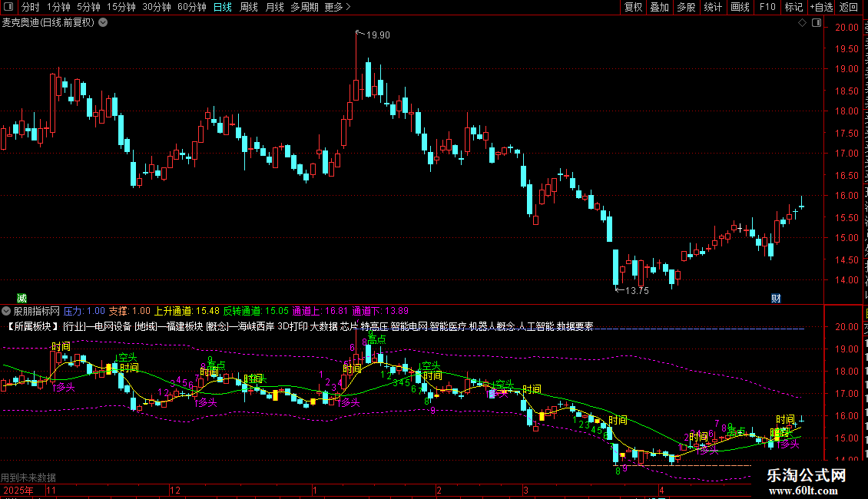Select the 60分钟 period tab

(192, 7)
